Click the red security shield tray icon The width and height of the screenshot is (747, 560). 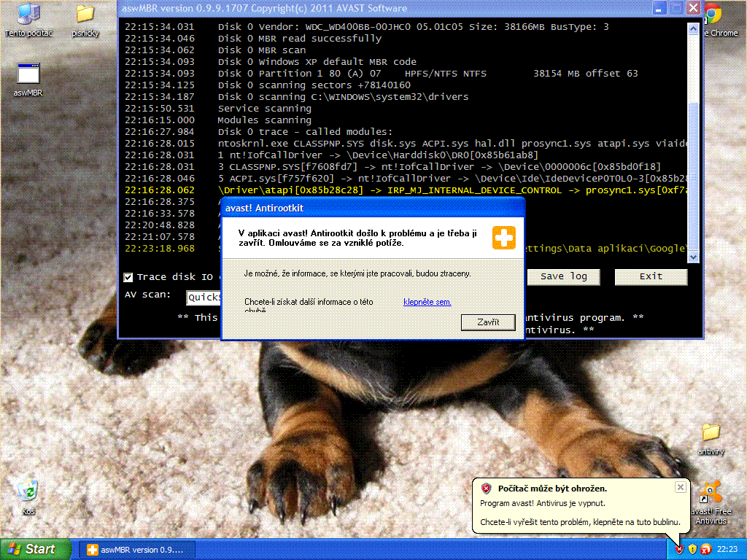click(x=679, y=549)
